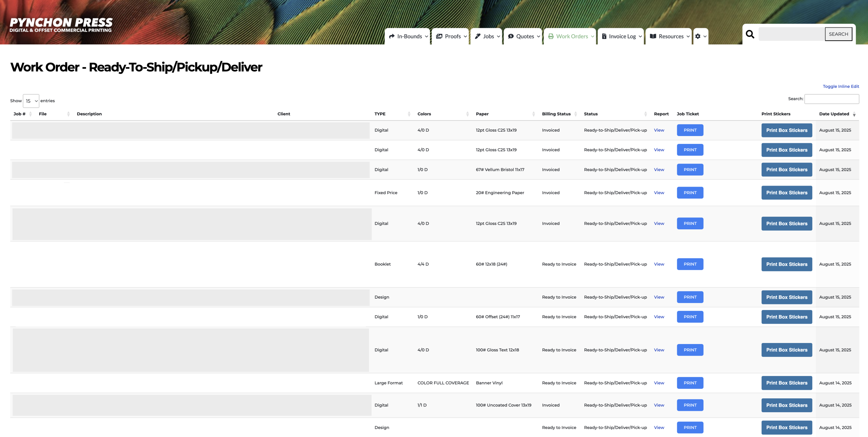This screenshot has width=868, height=437.
Task: Click the 4/4 D colors cell
Action: [x=423, y=264]
